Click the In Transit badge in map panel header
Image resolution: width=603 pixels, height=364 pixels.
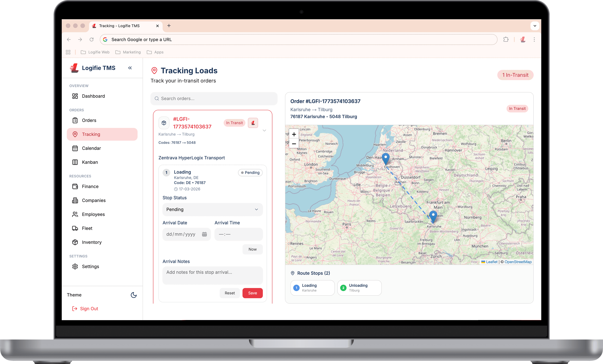click(x=517, y=109)
